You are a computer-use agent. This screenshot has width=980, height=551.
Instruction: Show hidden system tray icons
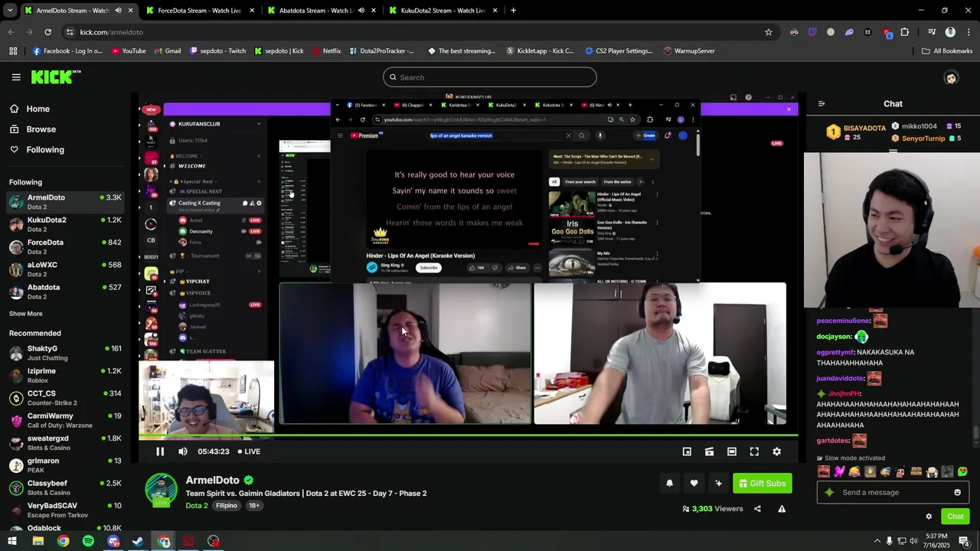pos(877,542)
